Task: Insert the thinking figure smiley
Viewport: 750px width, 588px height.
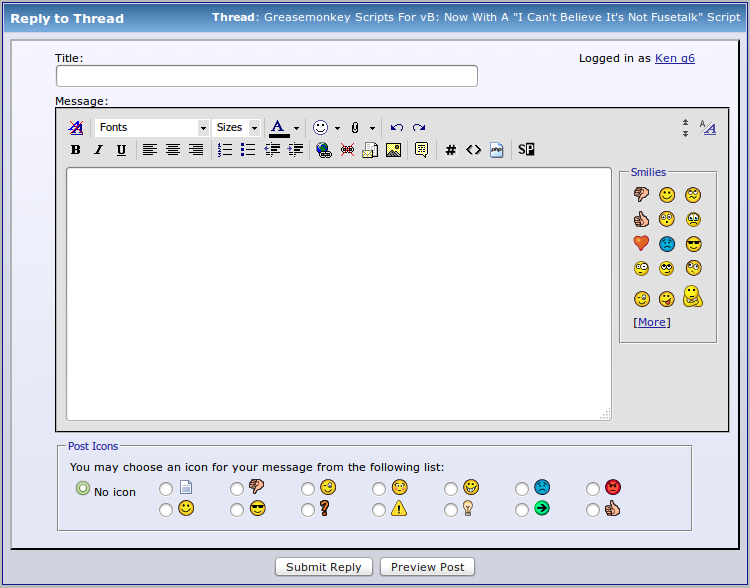Action: click(x=693, y=296)
